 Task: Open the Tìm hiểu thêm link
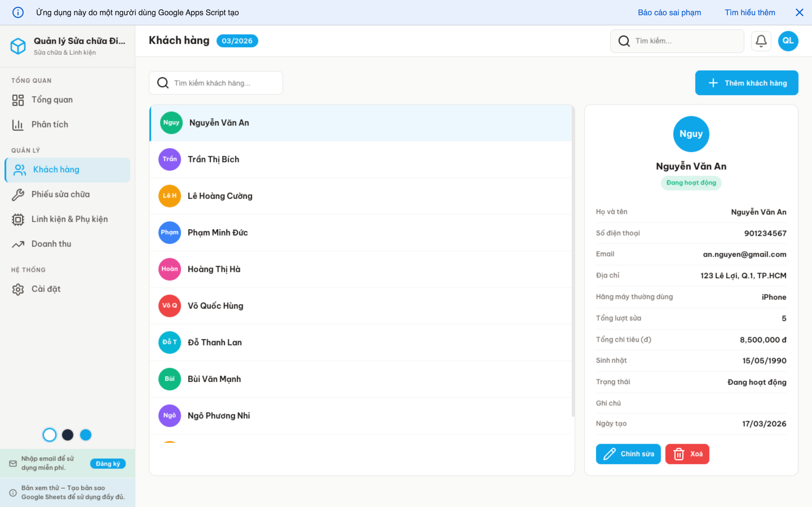coord(750,12)
